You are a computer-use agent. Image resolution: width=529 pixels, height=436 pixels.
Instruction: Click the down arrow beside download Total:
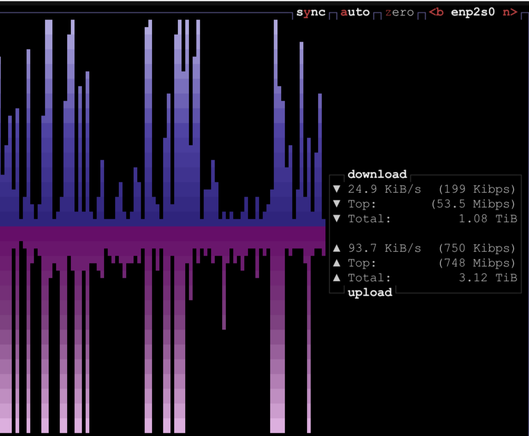pos(336,219)
